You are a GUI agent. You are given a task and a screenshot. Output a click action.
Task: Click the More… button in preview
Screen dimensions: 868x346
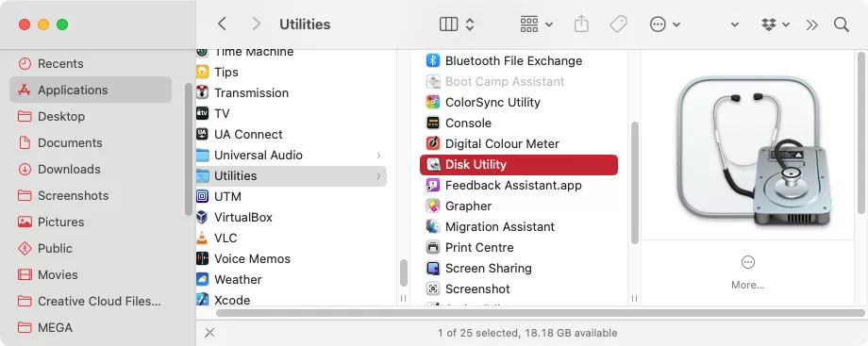[x=747, y=272]
